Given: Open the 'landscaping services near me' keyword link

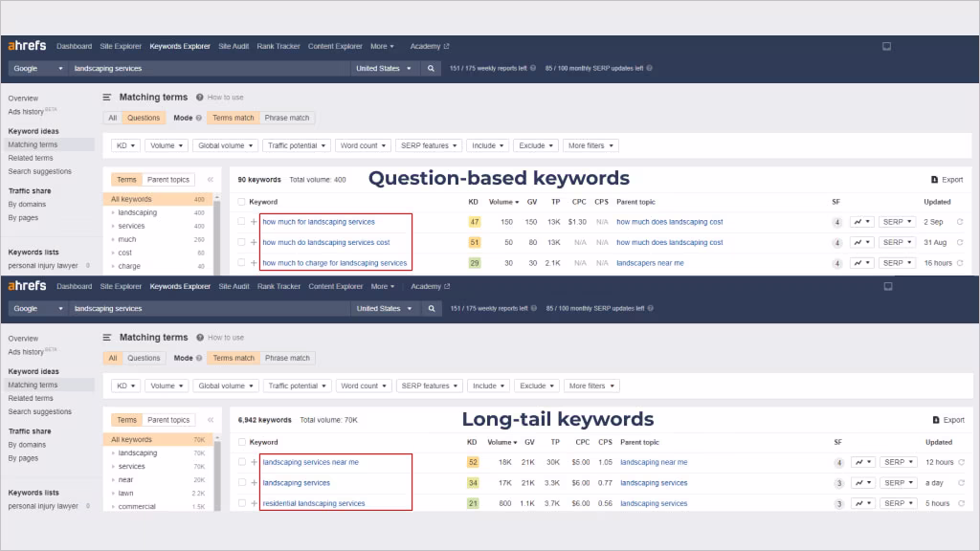Looking at the screenshot, I should 311,462.
